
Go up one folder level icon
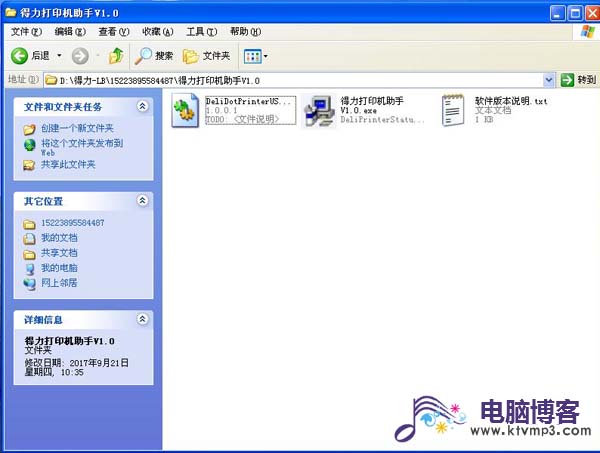(116, 56)
